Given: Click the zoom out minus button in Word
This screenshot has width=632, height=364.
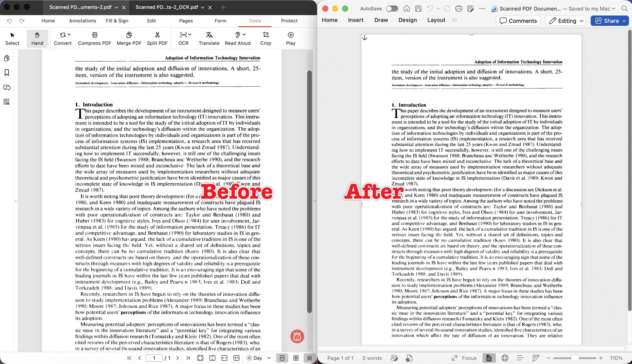Looking at the screenshot, I should (549, 358).
